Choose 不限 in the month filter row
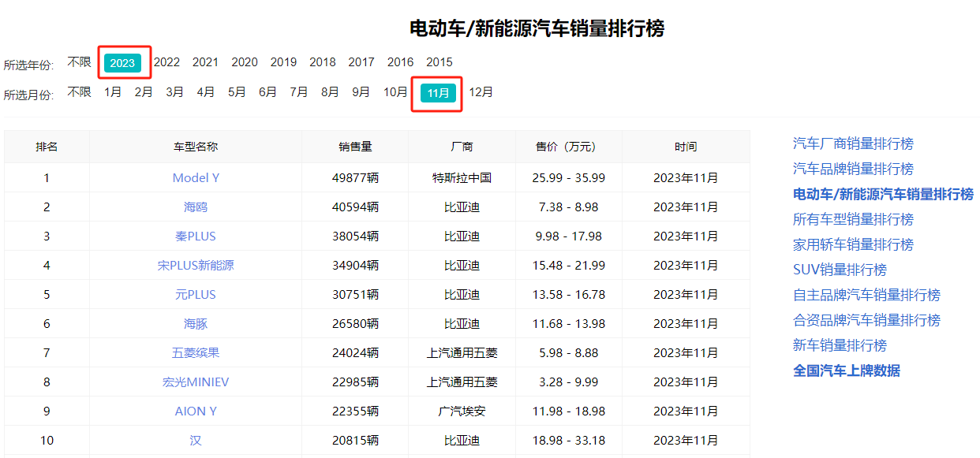This screenshot has height=458, width=980. click(x=79, y=92)
